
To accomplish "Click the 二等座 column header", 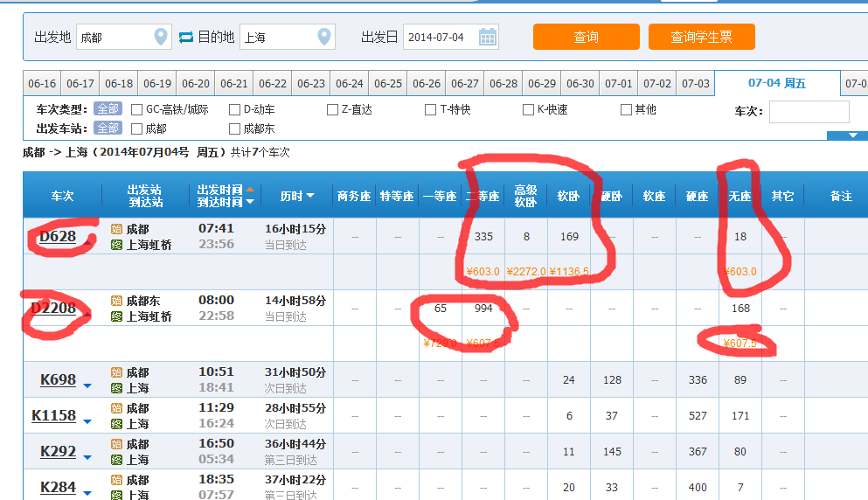I will point(483,196).
